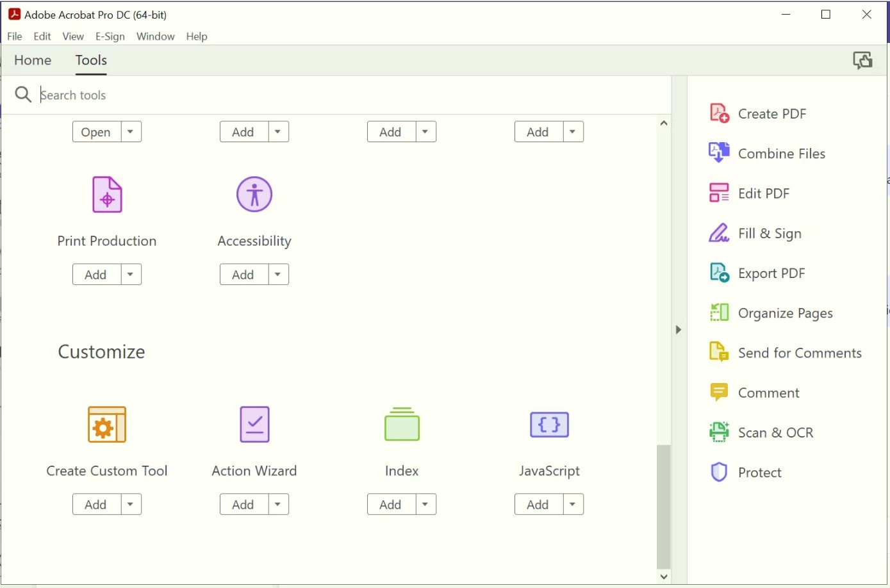Image resolution: width=890 pixels, height=588 pixels.
Task: Click the Protect shield icon
Action: [x=719, y=472]
